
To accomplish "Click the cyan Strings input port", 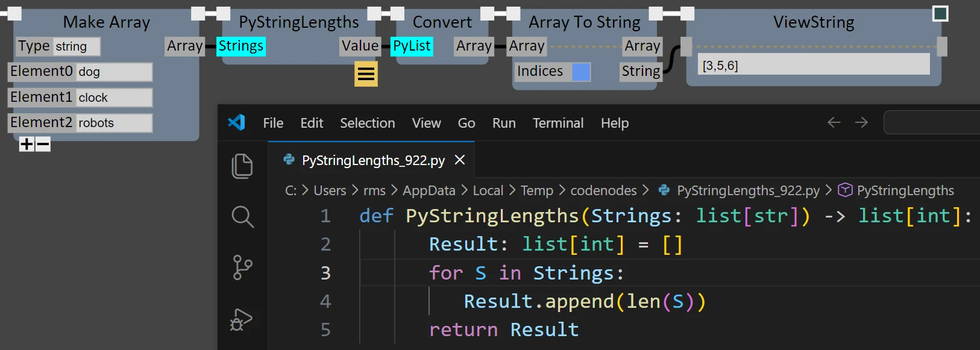I will (240, 46).
